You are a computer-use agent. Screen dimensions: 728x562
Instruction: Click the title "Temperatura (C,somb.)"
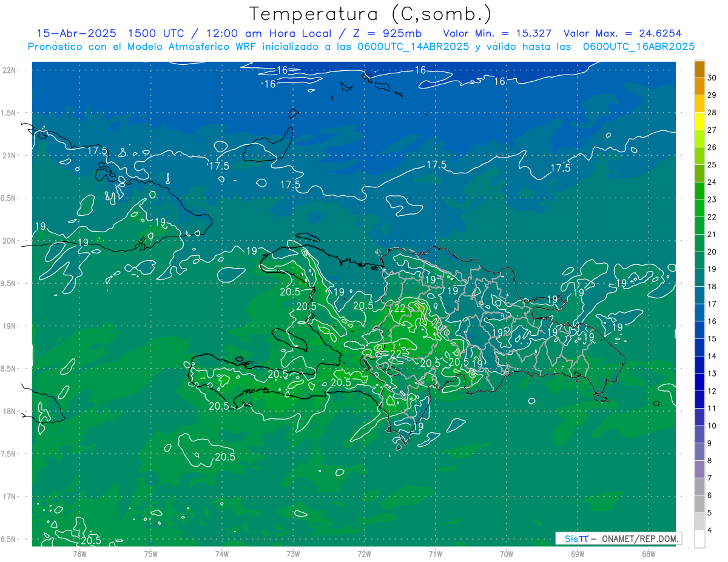371,14
